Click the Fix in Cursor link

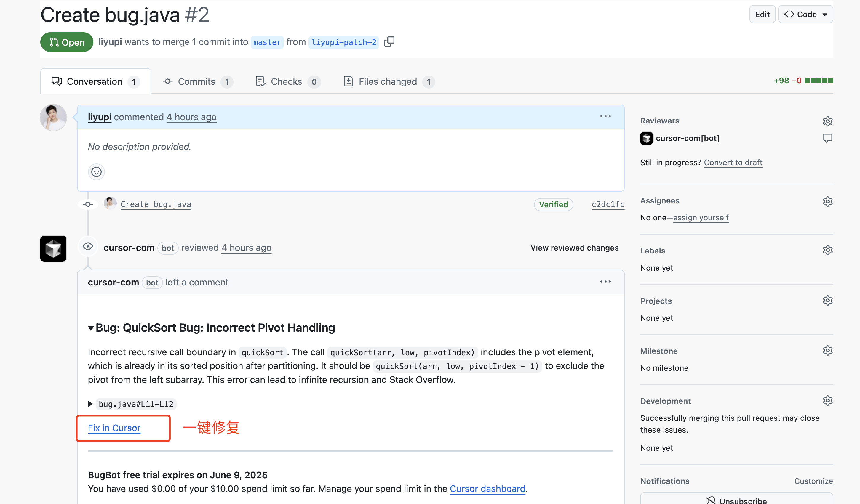pyautogui.click(x=114, y=428)
